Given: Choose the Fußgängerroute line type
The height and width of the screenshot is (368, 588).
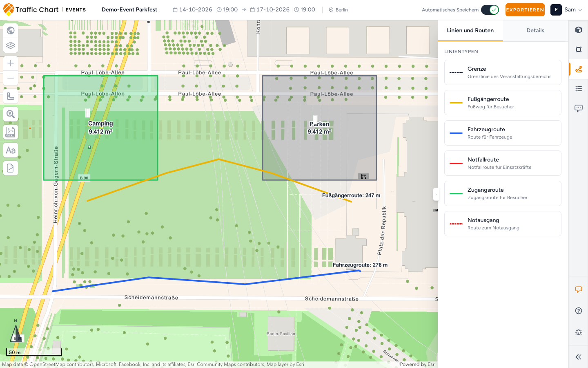Looking at the screenshot, I should point(503,103).
